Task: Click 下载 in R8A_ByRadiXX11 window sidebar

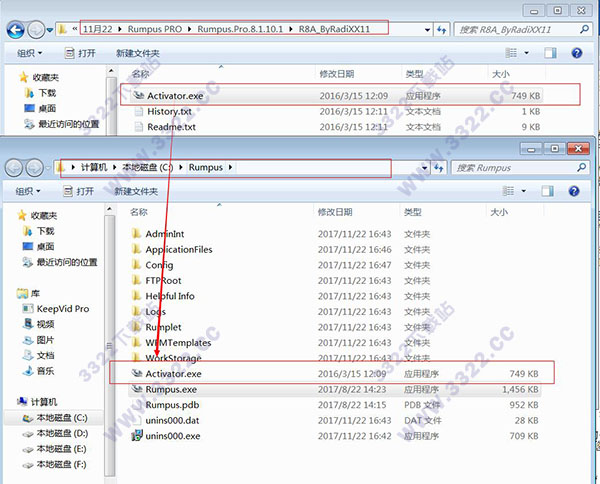Action: [x=41, y=93]
